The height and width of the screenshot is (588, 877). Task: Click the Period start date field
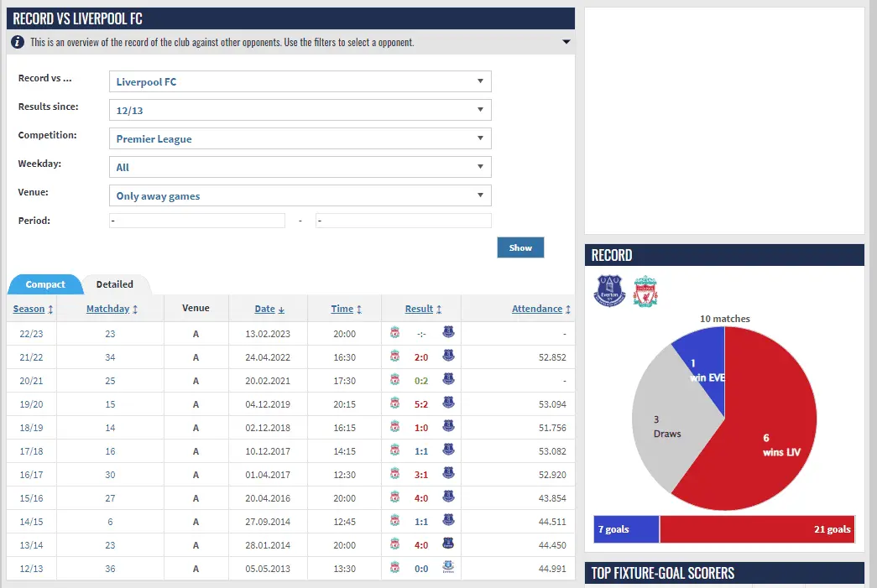(197, 221)
